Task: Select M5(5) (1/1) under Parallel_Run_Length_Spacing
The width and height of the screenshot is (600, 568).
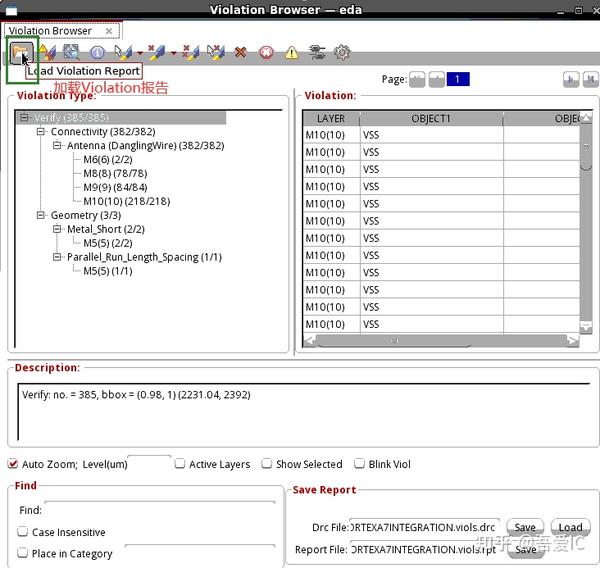Action: tap(108, 271)
